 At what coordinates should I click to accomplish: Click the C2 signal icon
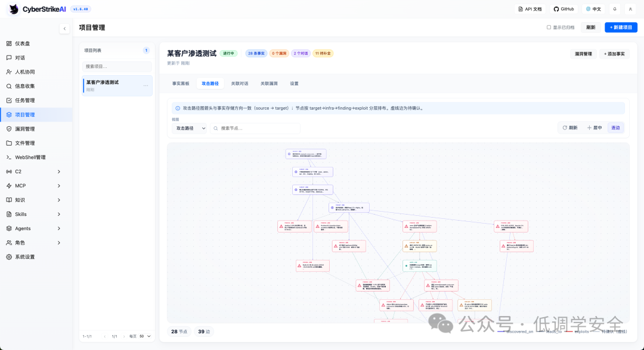tap(9, 172)
